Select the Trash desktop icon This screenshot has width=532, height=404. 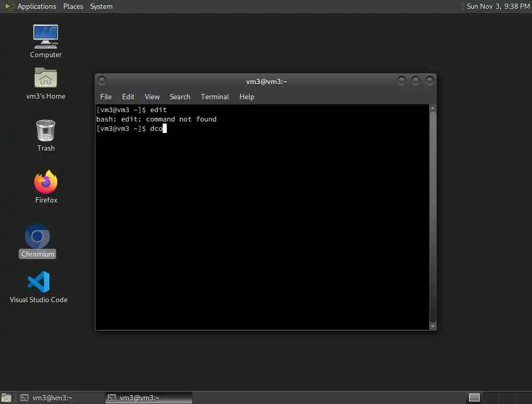[x=46, y=136]
